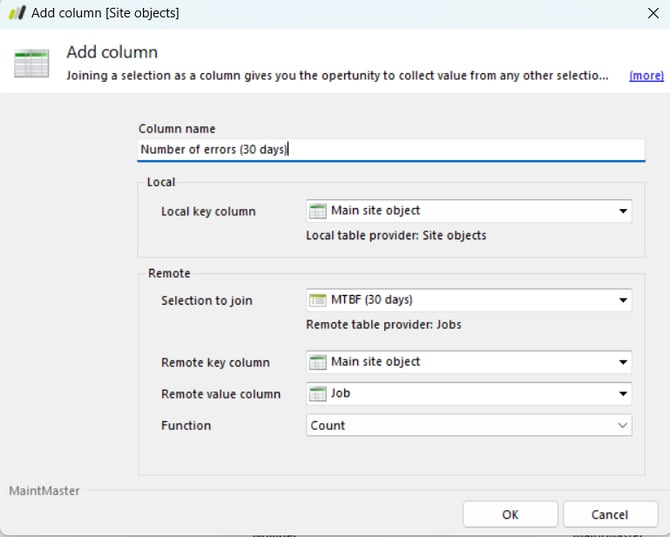Click the Job value in Remote value column
The height and width of the screenshot is (537, 670).
coord(341,394)
